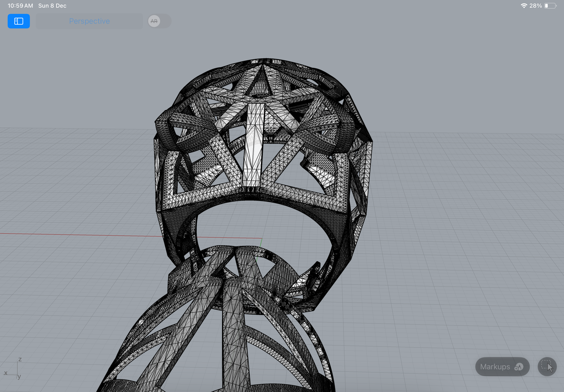
Task: Click inside the upper ring's finger hole
Action: (x=265, y=223)
